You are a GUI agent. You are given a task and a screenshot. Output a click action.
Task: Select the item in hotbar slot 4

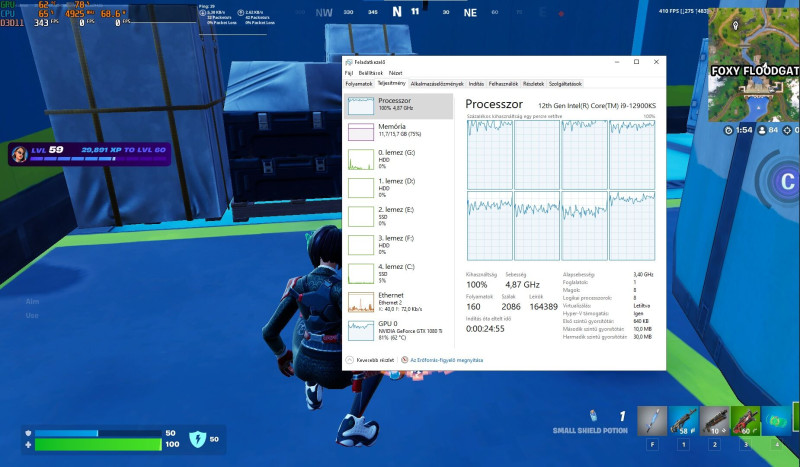pos(777,421)
